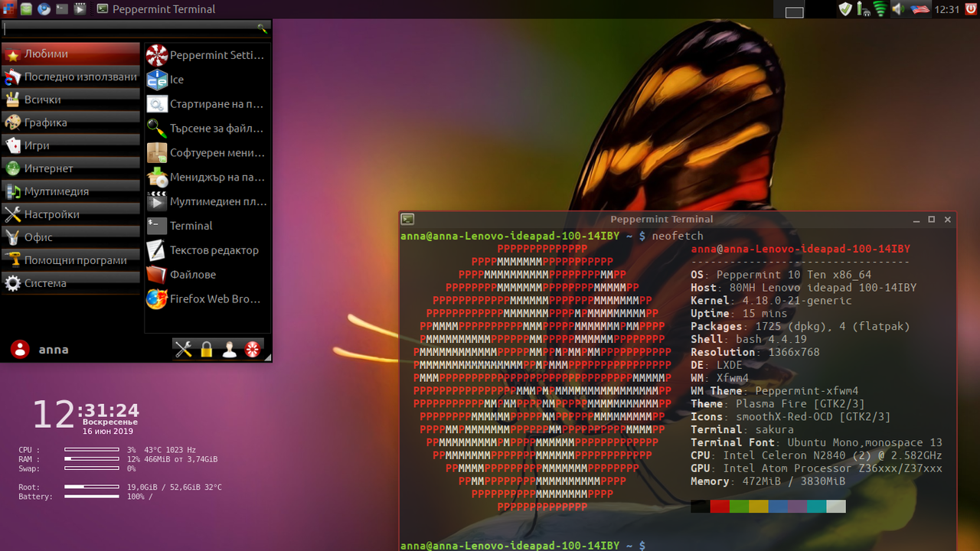The image size is (980, 551).
Task: Click the RAM usage line in Conky
Action: [118, 459]
